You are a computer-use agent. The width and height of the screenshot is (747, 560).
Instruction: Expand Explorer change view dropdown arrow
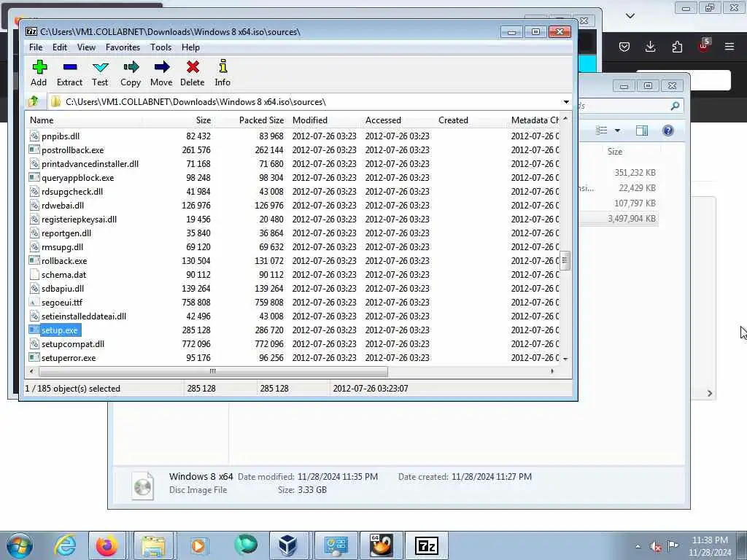click(617, 131)
